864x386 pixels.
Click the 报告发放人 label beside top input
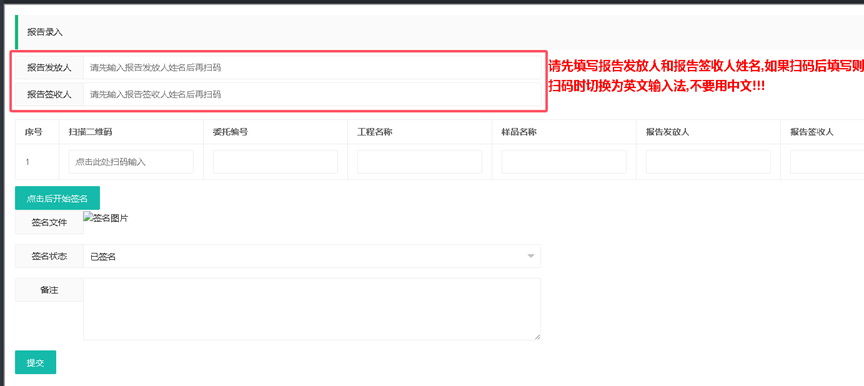tap(49, 68)
